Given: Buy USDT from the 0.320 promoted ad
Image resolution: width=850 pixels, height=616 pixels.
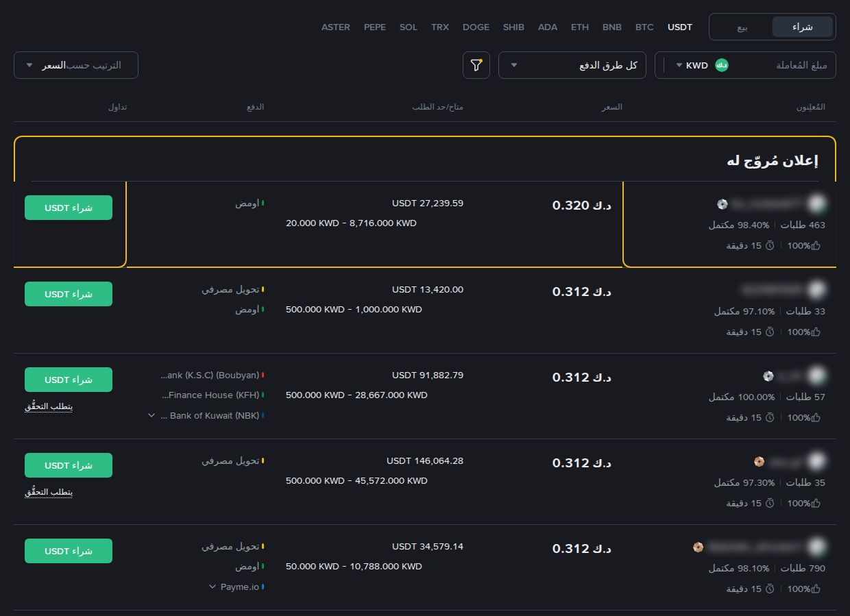Looking at the screenshot, I should 69,208.
